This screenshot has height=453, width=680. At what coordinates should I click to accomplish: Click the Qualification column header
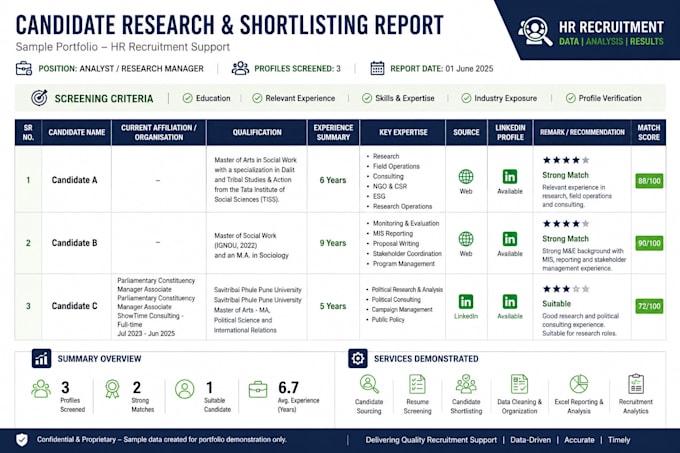[257, 132]
